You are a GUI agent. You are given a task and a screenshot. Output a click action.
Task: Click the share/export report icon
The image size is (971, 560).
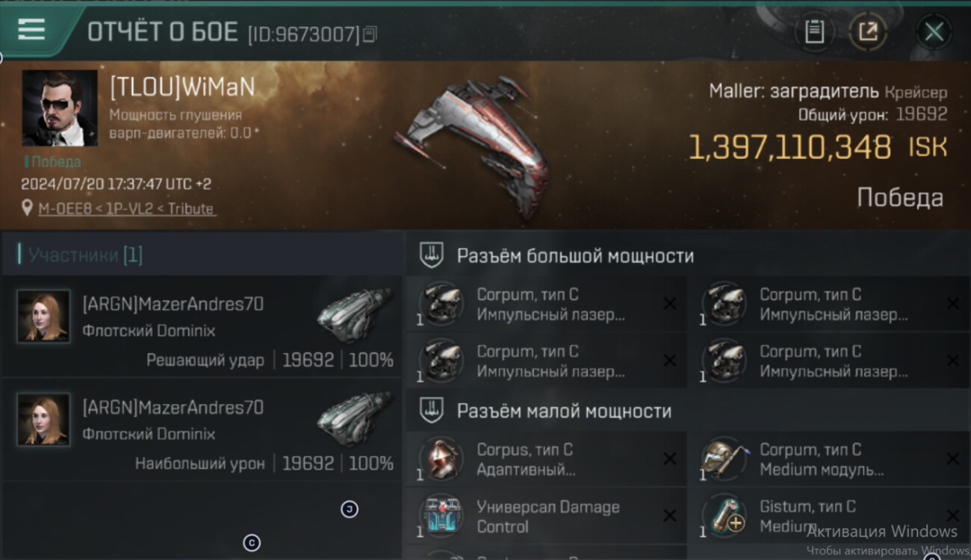point(867,32)
